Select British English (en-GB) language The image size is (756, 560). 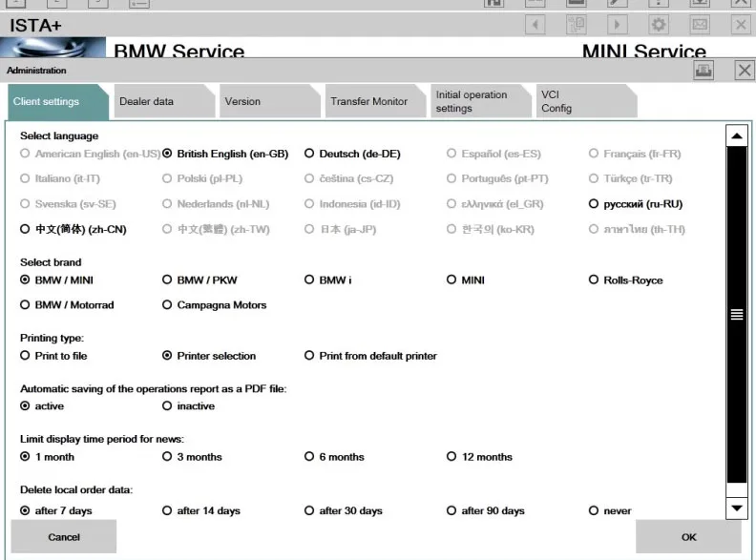(225, 154)
